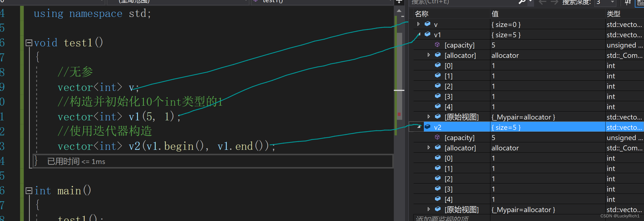Click the 'unsigned ...' type cell under v1

625,45
